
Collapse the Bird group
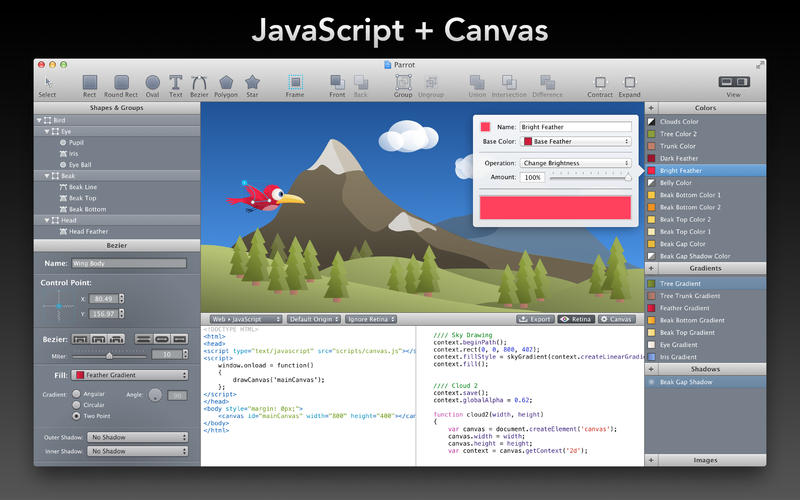[x=39, y=120]
